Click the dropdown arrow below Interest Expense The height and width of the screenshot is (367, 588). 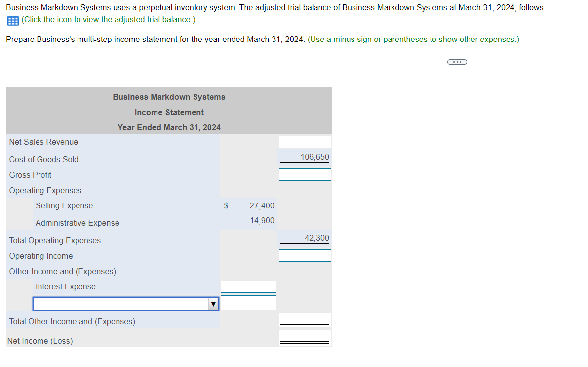pyautogui.click(x=213, y=304)
